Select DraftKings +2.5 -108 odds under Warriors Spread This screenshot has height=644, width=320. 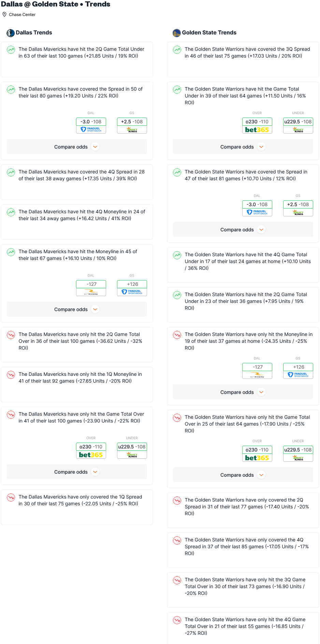[298, 208]
